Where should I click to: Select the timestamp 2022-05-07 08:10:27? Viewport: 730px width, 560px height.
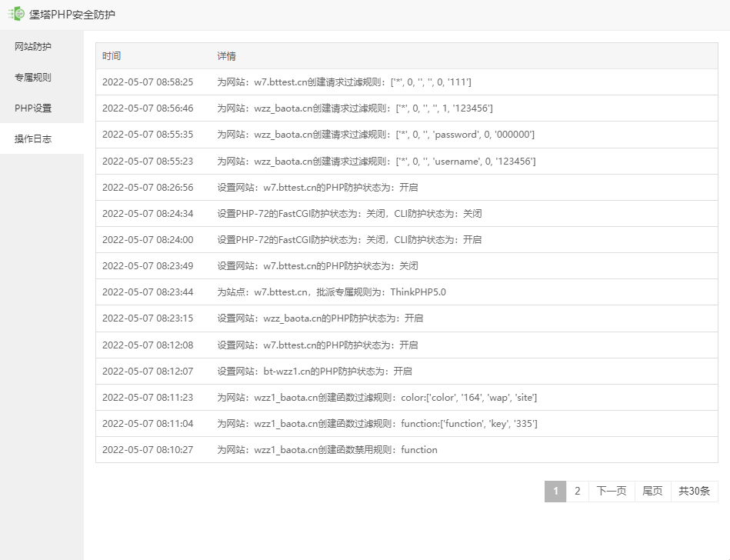(x=148, y=450)
